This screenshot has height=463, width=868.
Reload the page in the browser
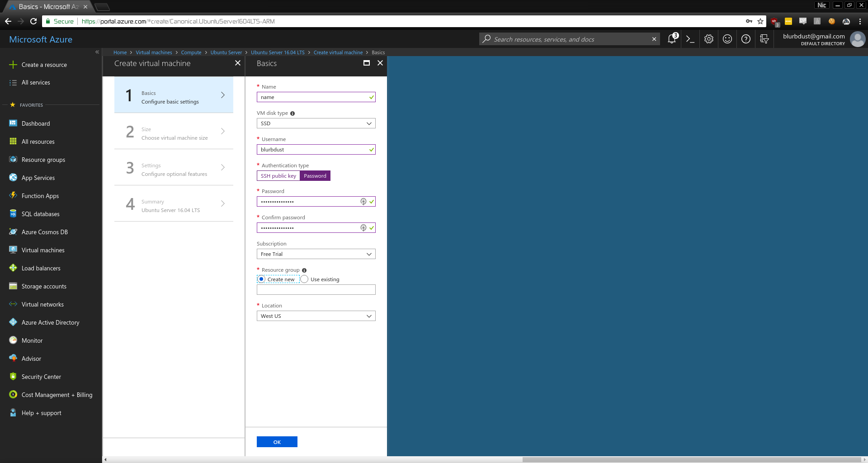[x=33, y=21]
